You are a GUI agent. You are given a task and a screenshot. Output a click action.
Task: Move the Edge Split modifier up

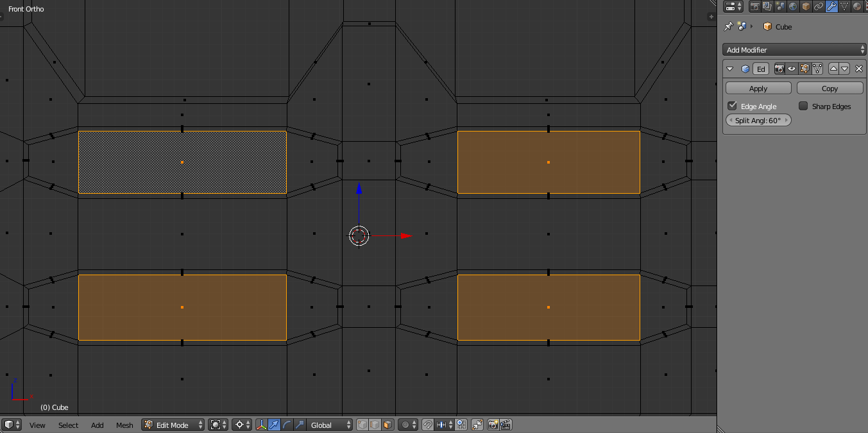(x=833, y=69)
